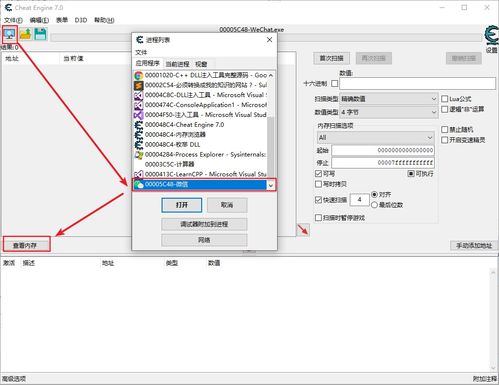Expand the 数值类型 4字节 dropdown
The width and height of the screenshot is (499, 385).
pyautogui.click(x=388, y=112)
